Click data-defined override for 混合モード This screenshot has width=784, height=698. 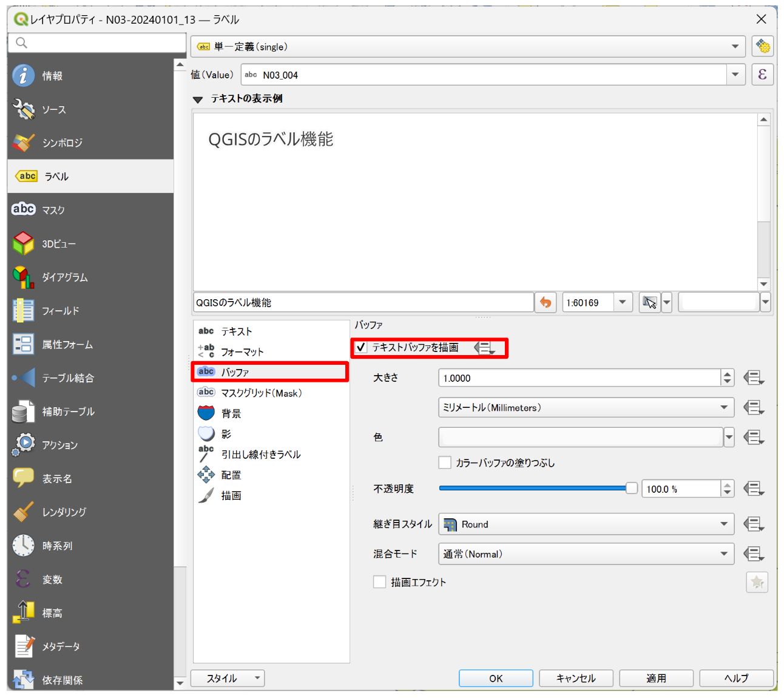(754, 554)
